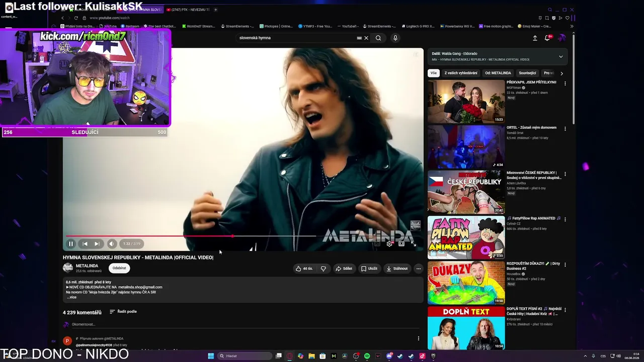This screenshot has height=362, width=644.
Task: Open the Logitech G PRO X bookmark
Action: click(418, 26)
